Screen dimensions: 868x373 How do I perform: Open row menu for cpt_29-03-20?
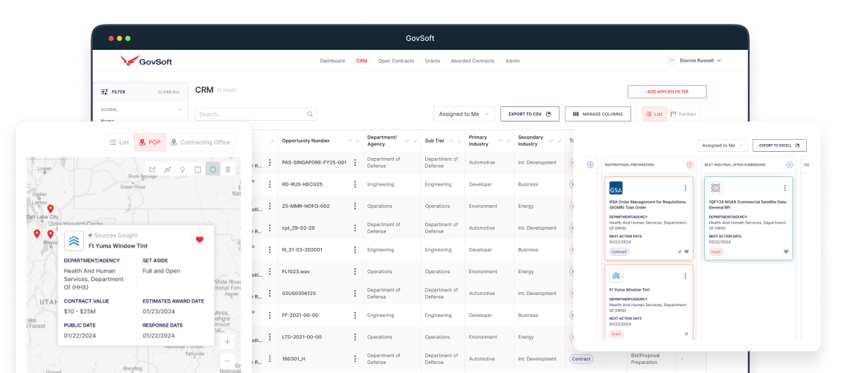[356, 228]
